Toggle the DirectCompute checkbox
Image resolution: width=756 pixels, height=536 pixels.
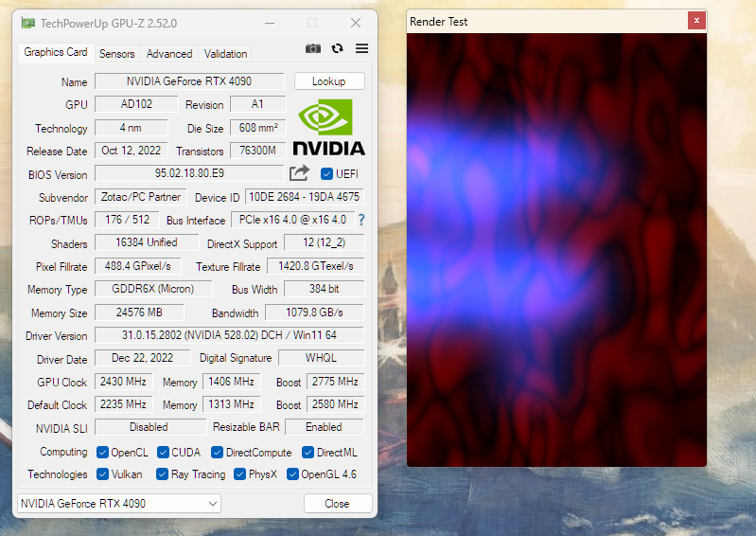217,452
